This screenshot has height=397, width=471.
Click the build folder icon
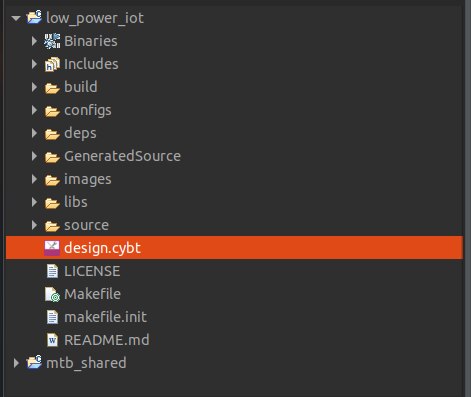point(52,88)
